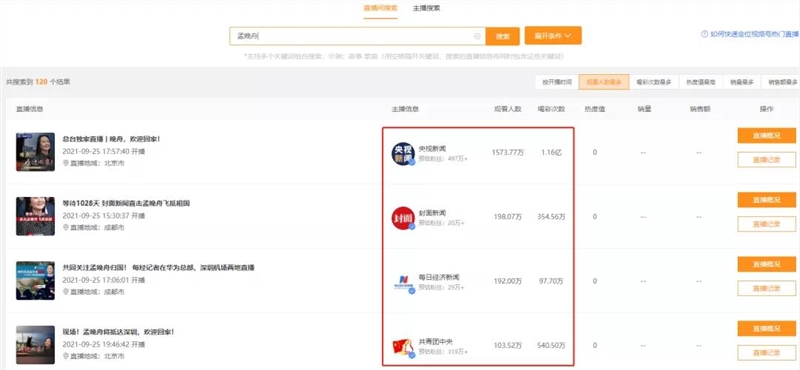The height and width of the screenshot is (370, 800).
Task: Open title 共同关注孟晚舟归国！每经记者在华为总部
Action: tap(158, 267)
